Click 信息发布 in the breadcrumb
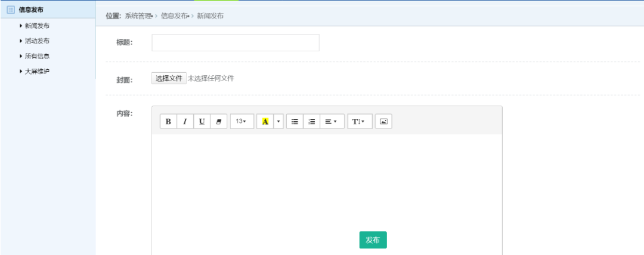 point(174,16)
